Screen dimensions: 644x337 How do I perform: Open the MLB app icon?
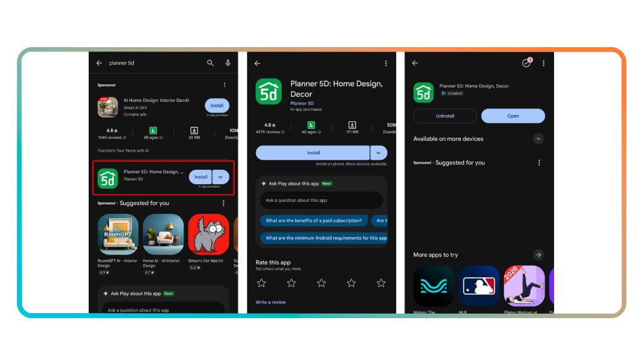[479, 285]
